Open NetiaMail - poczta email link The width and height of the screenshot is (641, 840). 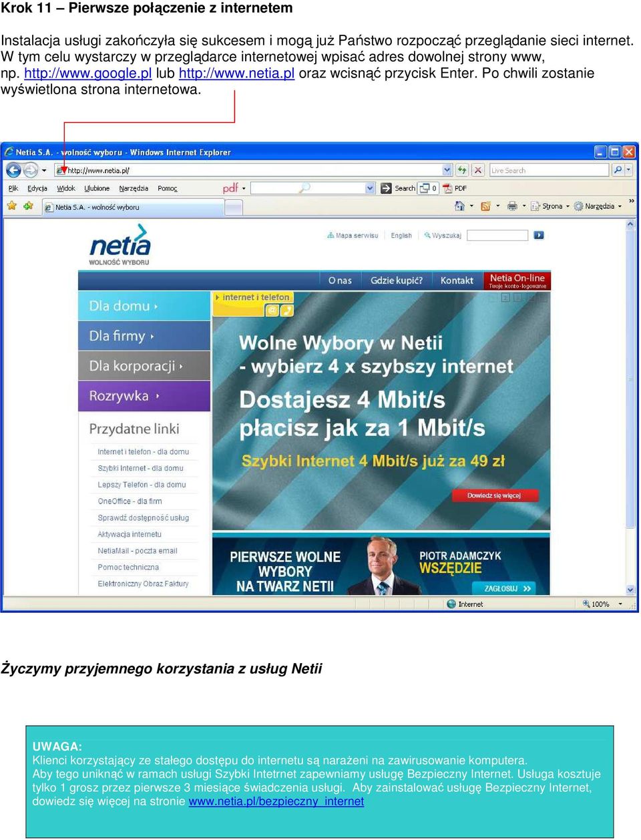click(138, 551)
